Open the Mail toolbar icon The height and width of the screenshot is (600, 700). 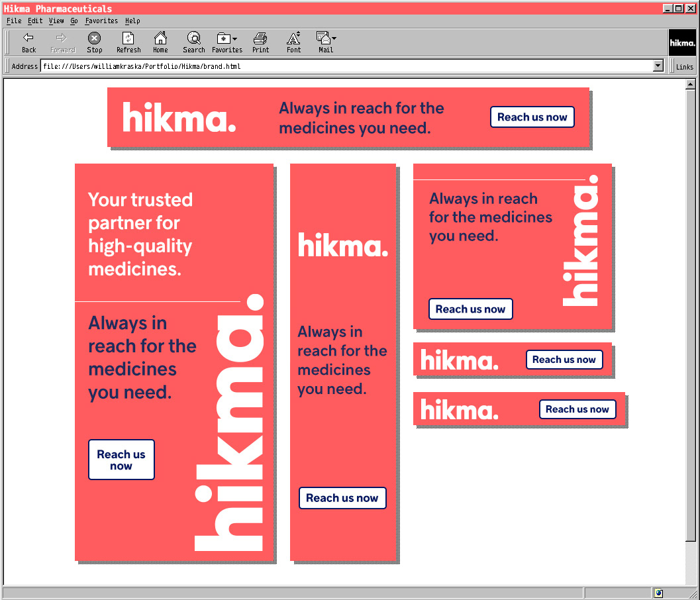tap(323, 38)
